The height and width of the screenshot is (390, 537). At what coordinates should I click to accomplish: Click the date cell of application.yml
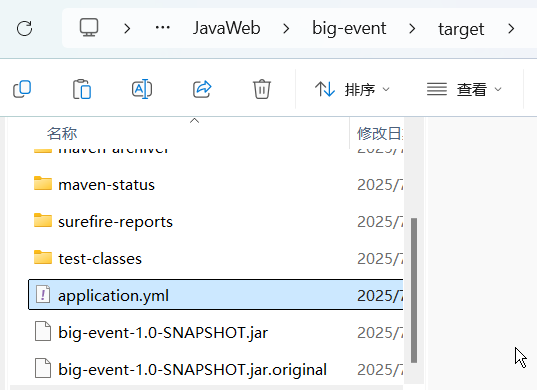[x=380, y=295]
